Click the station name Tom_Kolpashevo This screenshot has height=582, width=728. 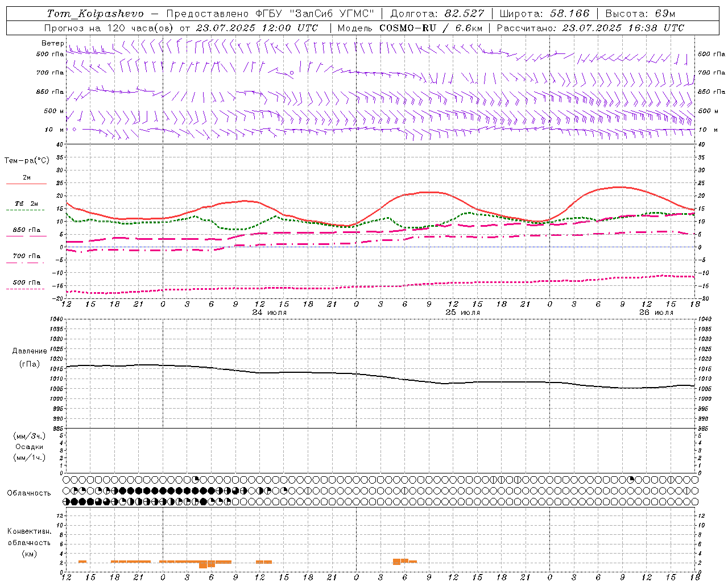[96, 14]
